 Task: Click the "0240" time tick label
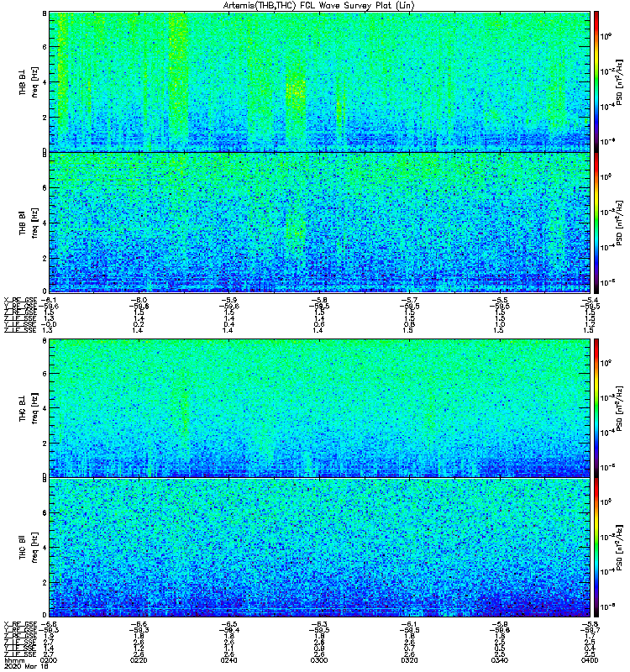click(x=228, y=660)
